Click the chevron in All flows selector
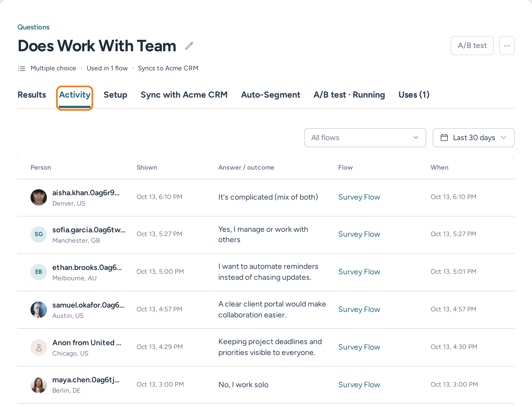 click(x=416, y=137)
